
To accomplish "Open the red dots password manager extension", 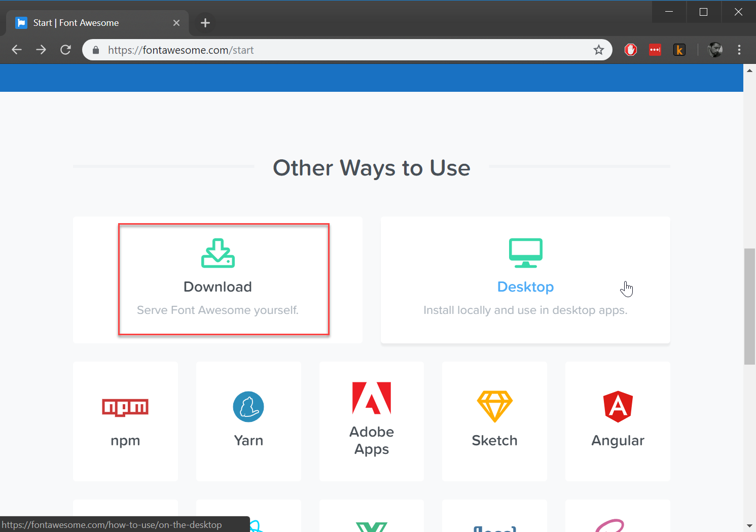I will pos(655,50).
